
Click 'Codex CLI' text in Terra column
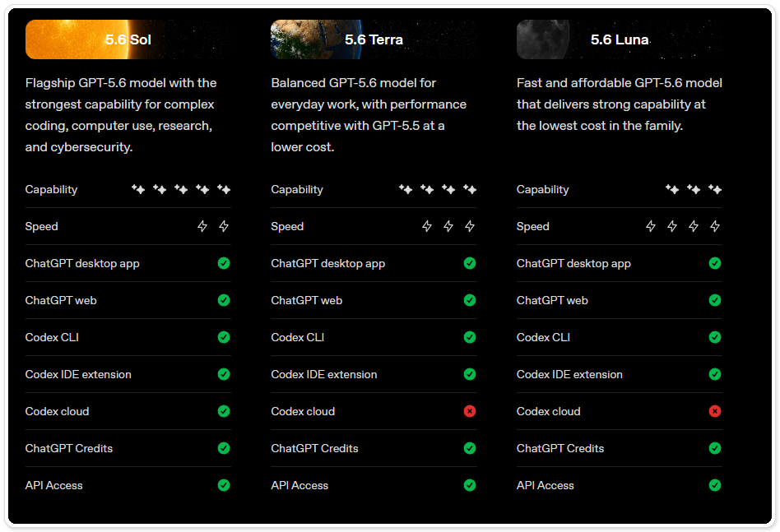point(298,337)
